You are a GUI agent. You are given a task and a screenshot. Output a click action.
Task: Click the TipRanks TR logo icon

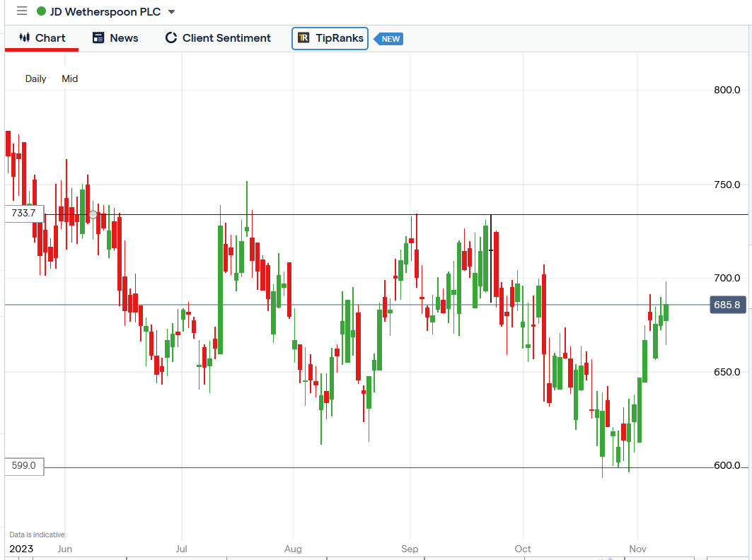point(303,38)
